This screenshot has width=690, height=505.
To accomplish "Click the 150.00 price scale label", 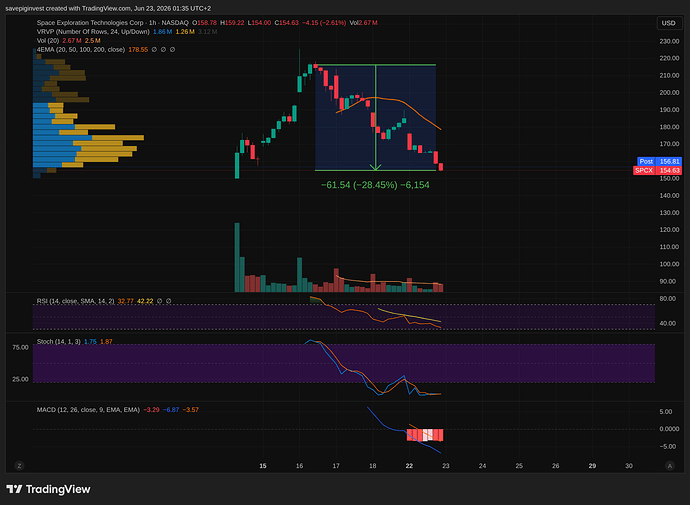I will coord(669,178).
